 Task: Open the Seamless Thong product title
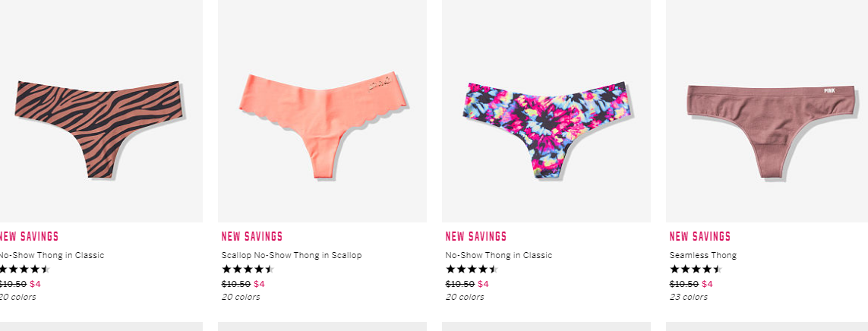[x=703, y=255]
